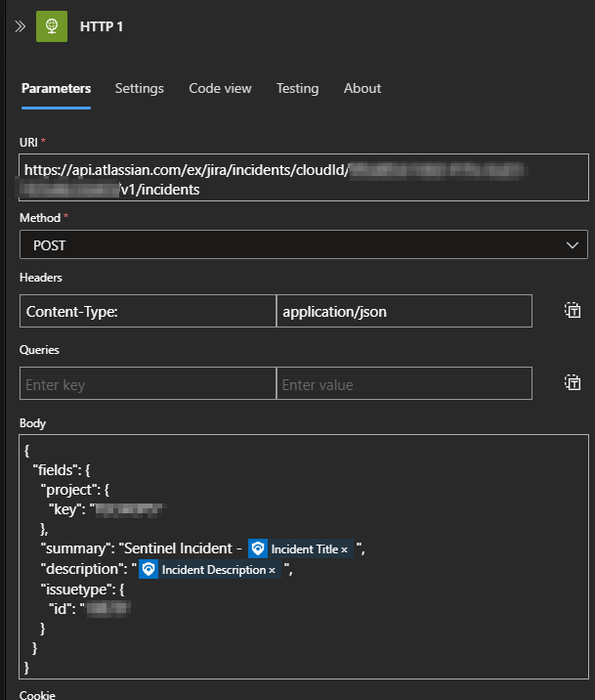Remove the Incident Title token
Viewport: 595px width, 700px height.
coord(344,550)
